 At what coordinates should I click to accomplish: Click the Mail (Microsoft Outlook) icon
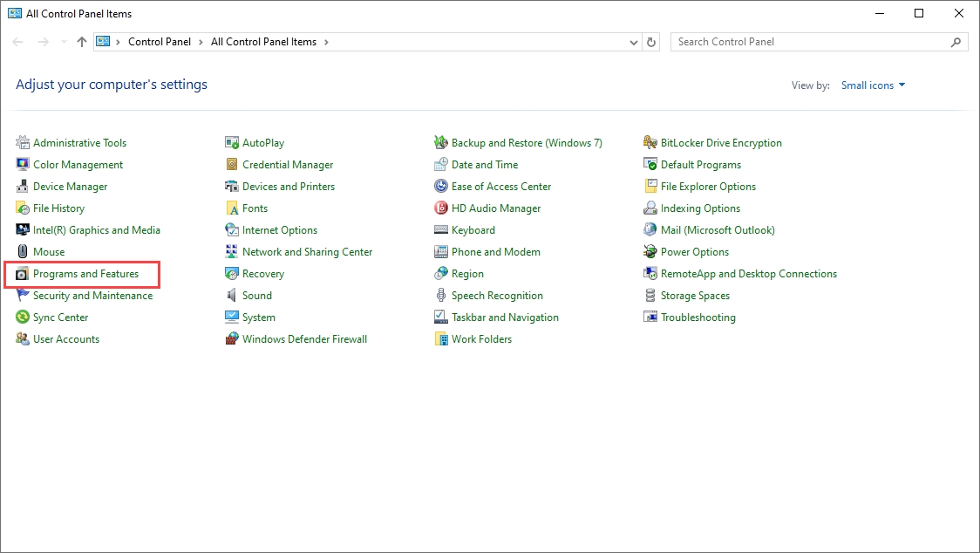point(650,230)
